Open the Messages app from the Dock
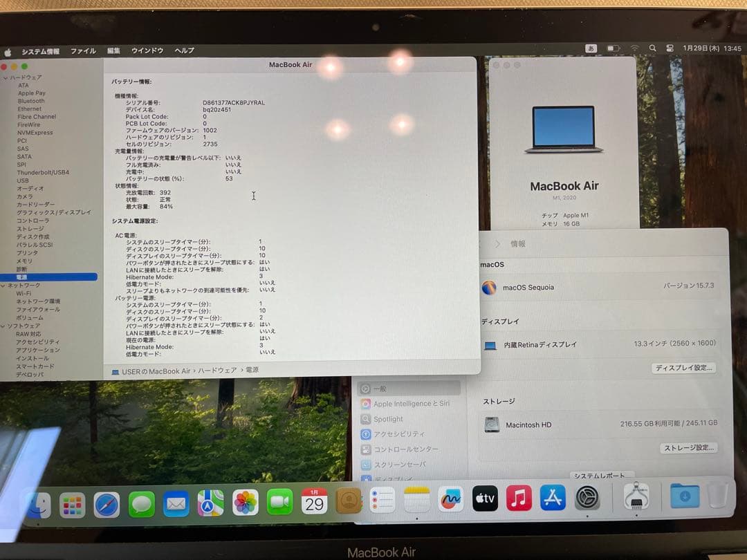Viewport: 747px width, 560px height. click(x=142, y=503)
